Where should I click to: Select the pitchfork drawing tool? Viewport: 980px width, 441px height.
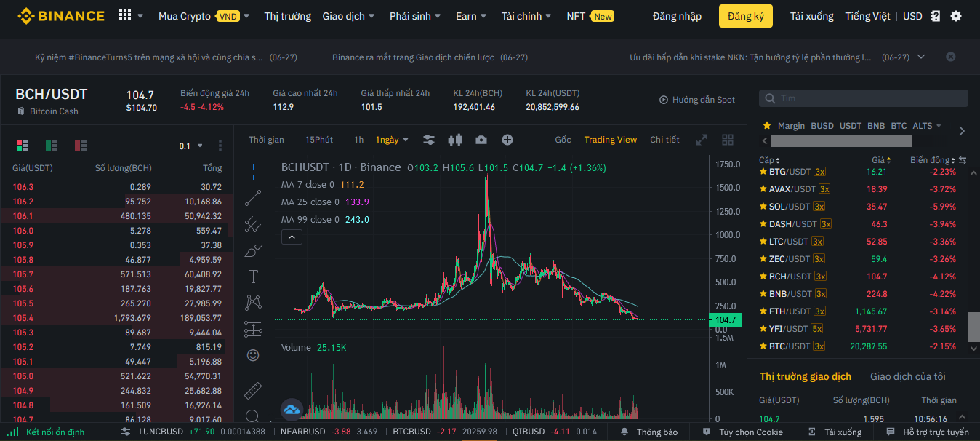point(253,224)
